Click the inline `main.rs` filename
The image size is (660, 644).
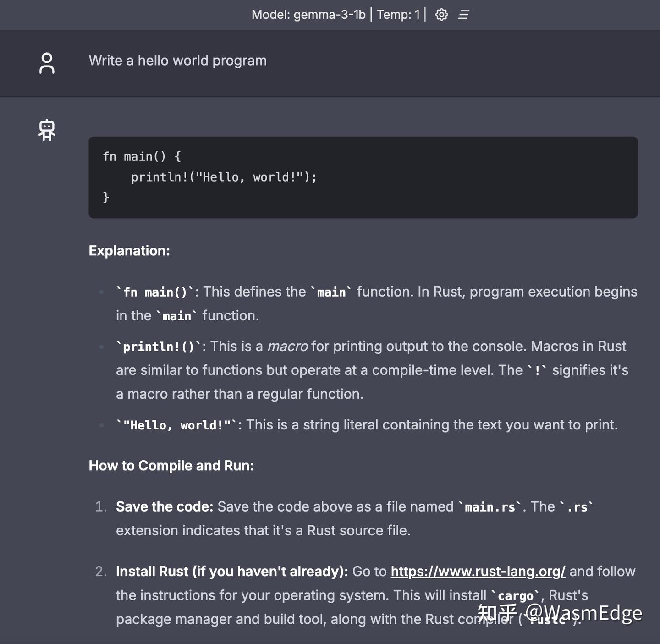490,507
